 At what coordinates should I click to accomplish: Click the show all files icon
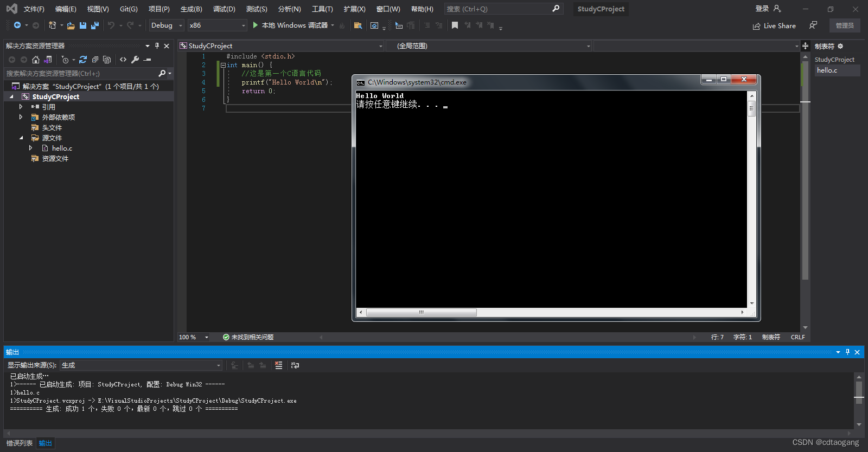tap(107, 60)
